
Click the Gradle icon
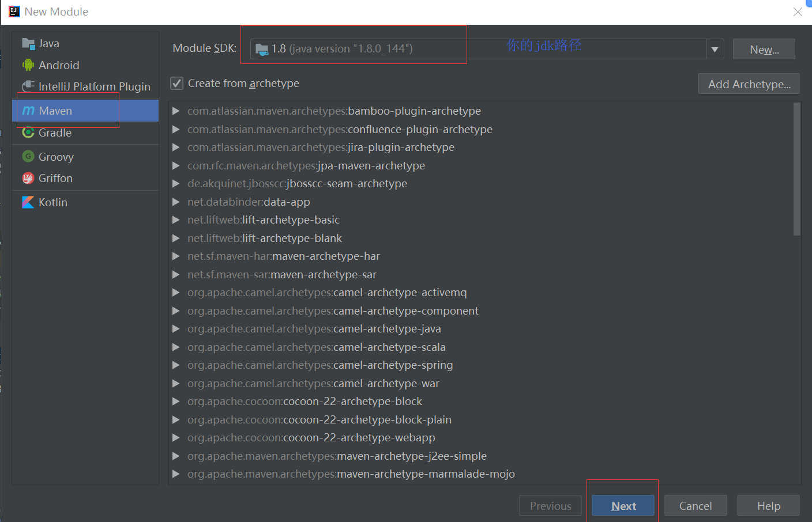click(28, 133)
